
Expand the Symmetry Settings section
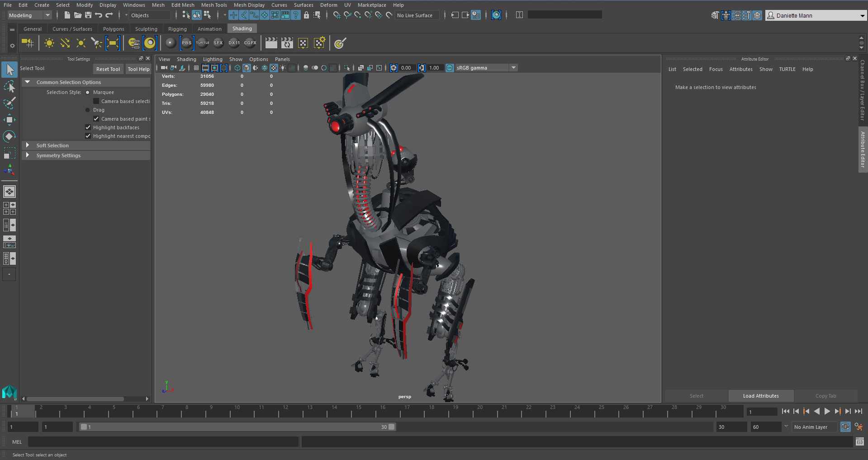pos(28,155)
